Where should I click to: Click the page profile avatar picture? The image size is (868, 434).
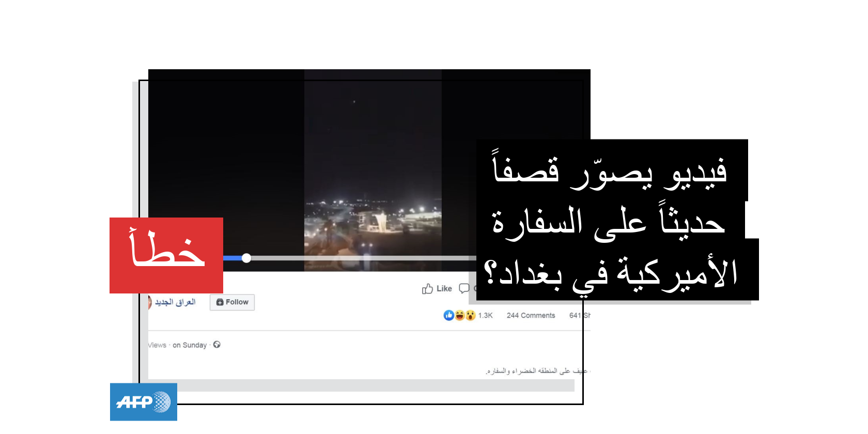point(149,302)
